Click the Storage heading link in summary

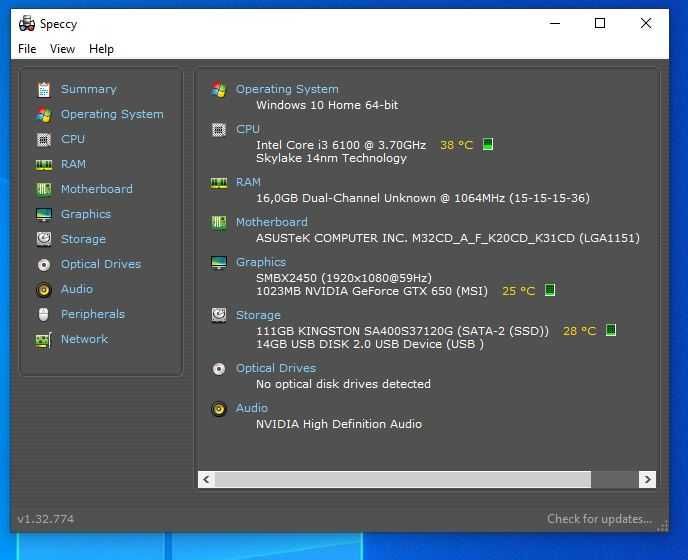coord(258,315)
